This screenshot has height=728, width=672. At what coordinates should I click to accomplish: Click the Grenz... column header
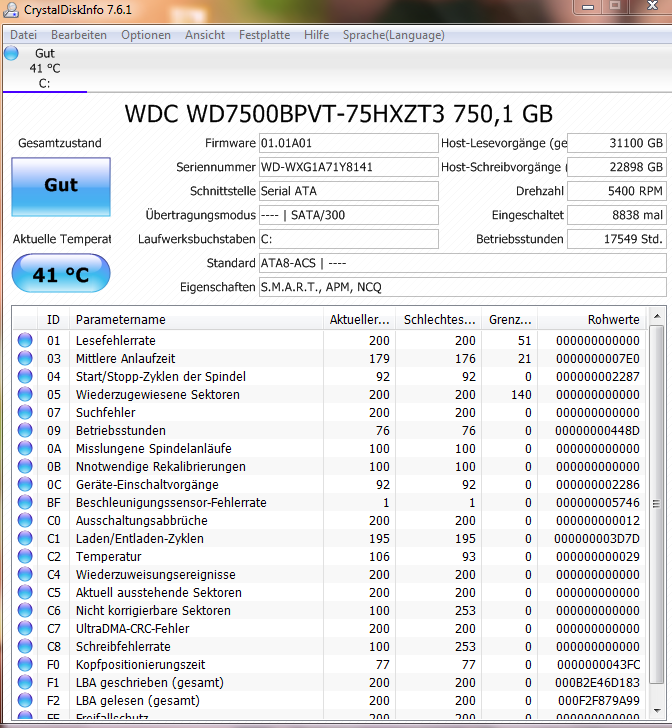pyautogui.click(x=510, y=319)
